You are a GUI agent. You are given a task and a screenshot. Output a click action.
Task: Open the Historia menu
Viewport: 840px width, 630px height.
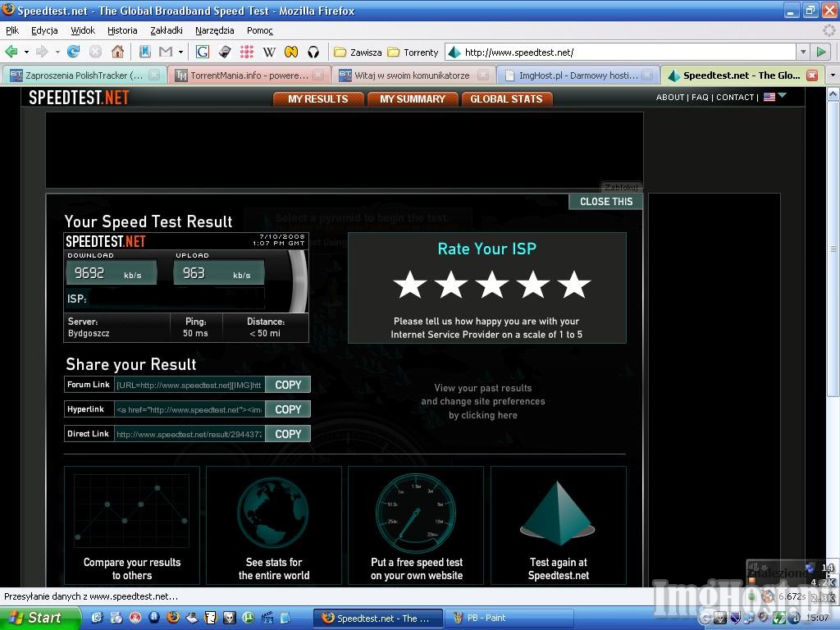coord(122,30)
